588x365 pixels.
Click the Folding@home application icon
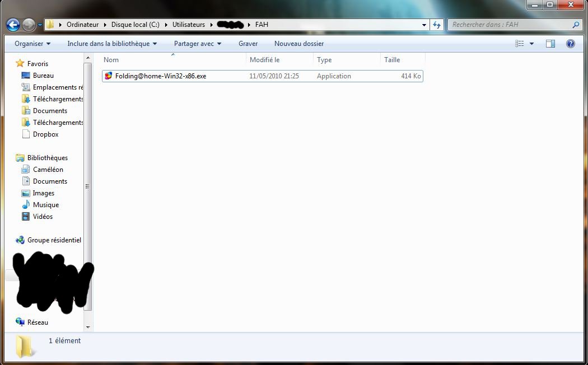pos(109,76)
